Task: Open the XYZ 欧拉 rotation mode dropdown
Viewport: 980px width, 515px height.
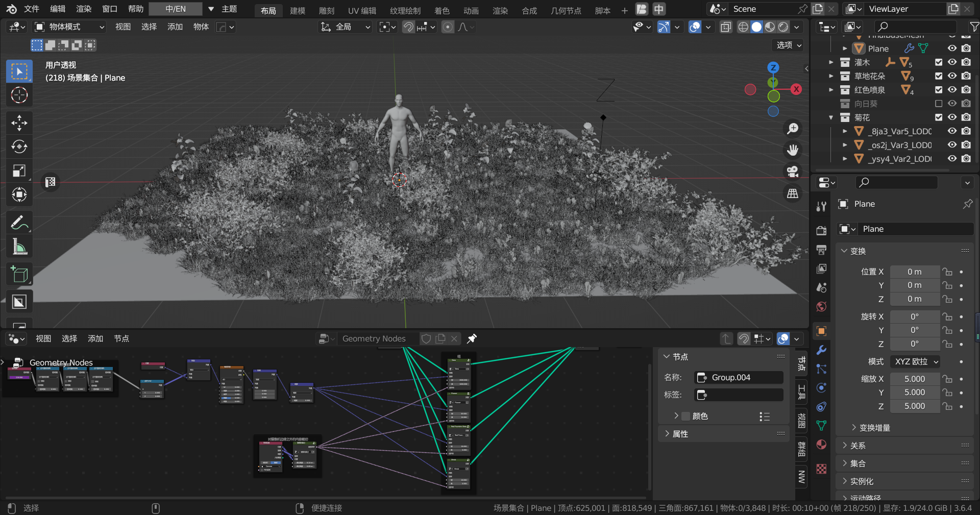Action: (x=916, y=362)
